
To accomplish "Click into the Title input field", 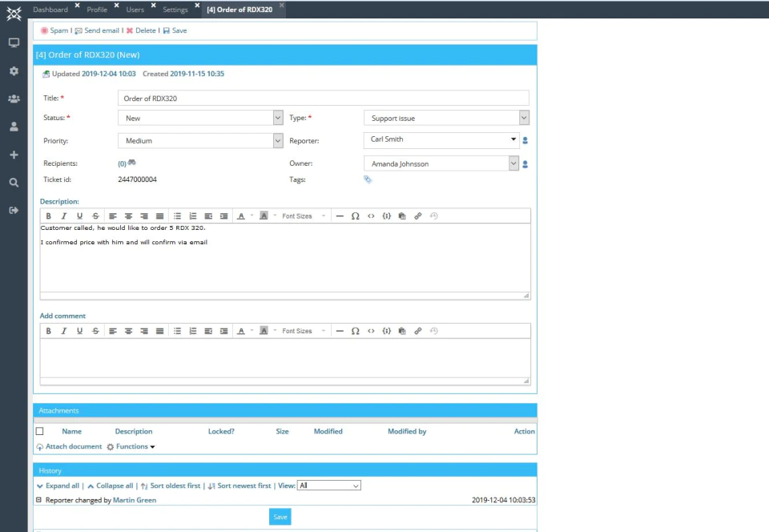I will pos(323,98).
